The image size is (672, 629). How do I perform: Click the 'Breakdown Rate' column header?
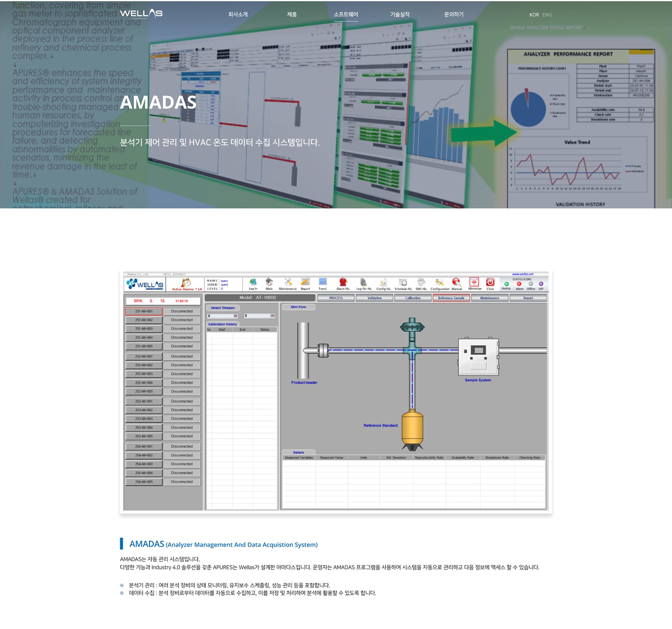coord(497,458)
